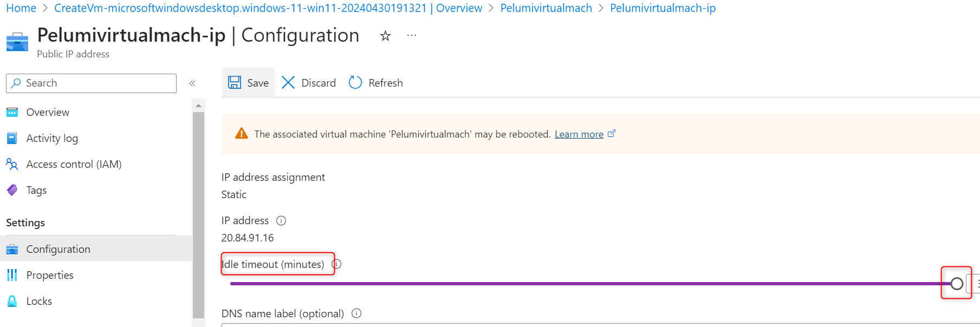The image size is (980, 327).
Task: Open Overview in the sidebar menu
Action: pyautogui.click(x=48, y=112)
